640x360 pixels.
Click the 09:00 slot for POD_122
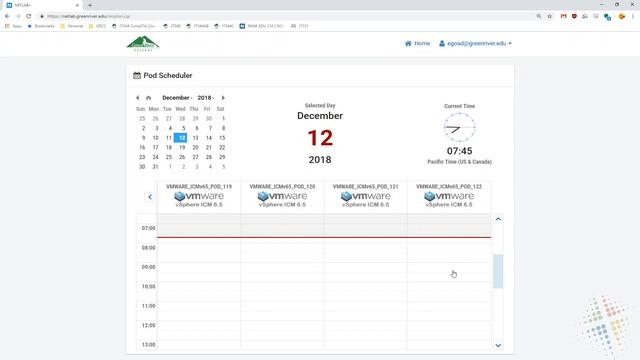tap(449, 267)
